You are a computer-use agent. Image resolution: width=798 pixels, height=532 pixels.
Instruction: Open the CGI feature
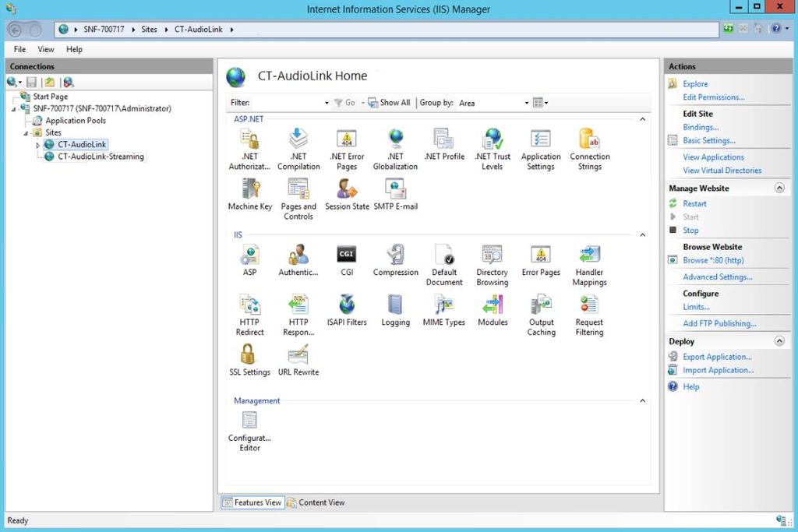(347, 260)
